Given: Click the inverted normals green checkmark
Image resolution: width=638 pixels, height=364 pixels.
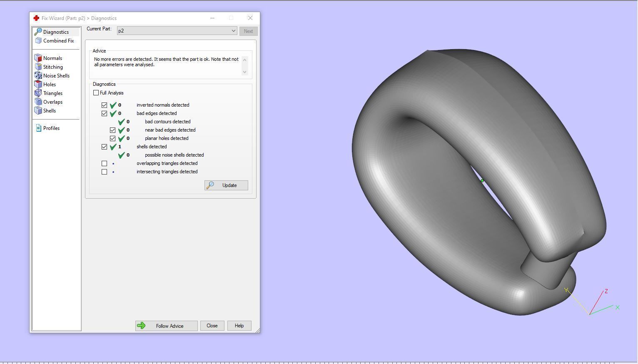Looking at the screenshot, I should point(113,105).
